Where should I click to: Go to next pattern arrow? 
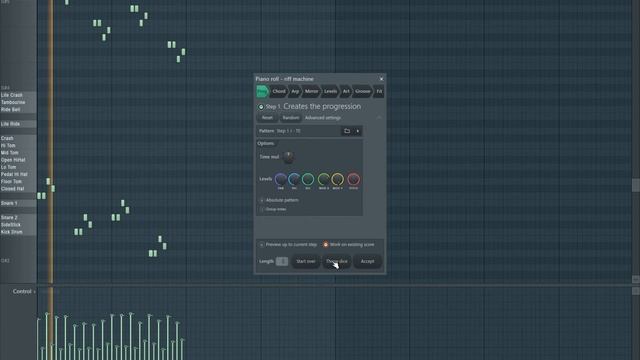(358, 131)
